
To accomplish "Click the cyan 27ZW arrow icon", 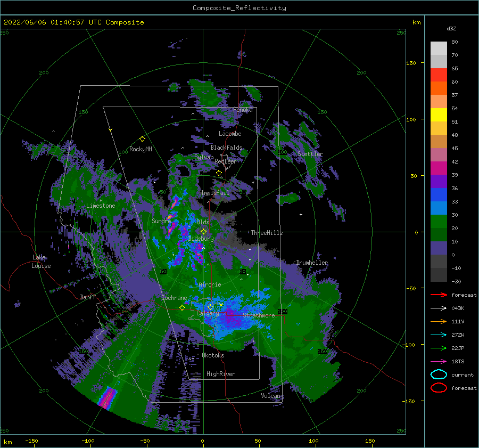I will coord(439,335).
